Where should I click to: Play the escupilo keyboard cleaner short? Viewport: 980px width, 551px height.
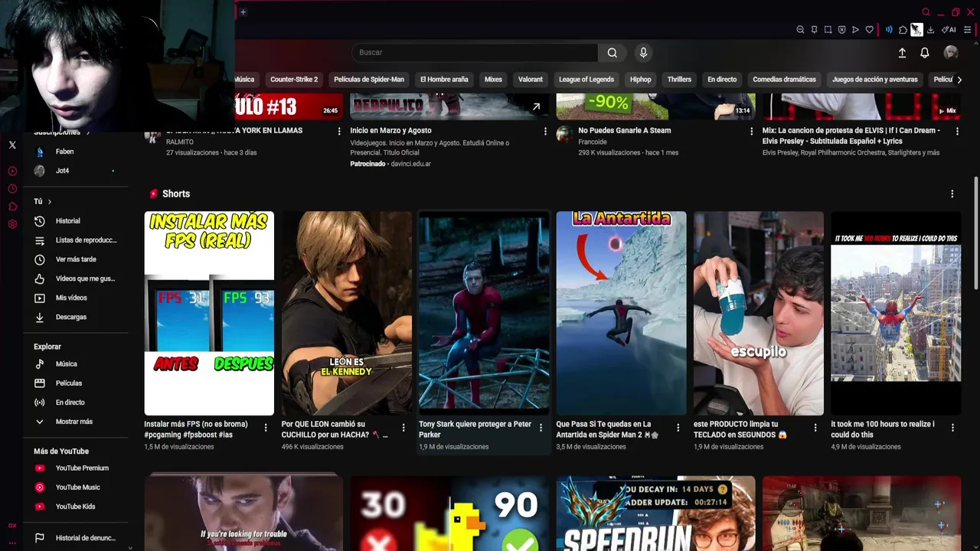pos(759,313)
